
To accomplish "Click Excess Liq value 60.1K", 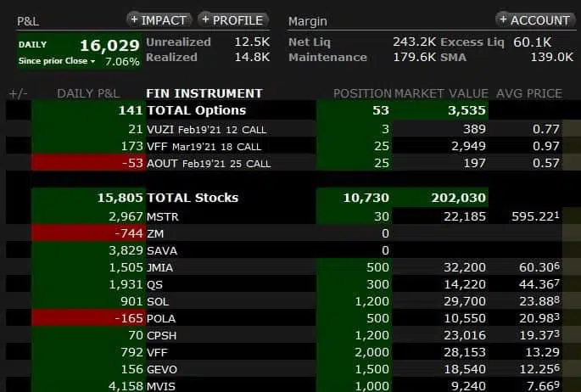I will [x=532, y=42].
